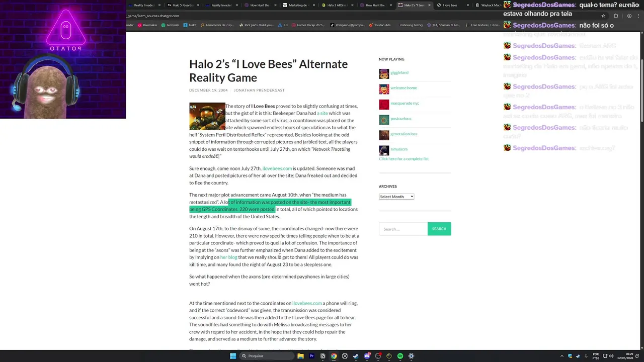Click 'ilovebees.com' link after 'noon July 27th'

(277, 168)
